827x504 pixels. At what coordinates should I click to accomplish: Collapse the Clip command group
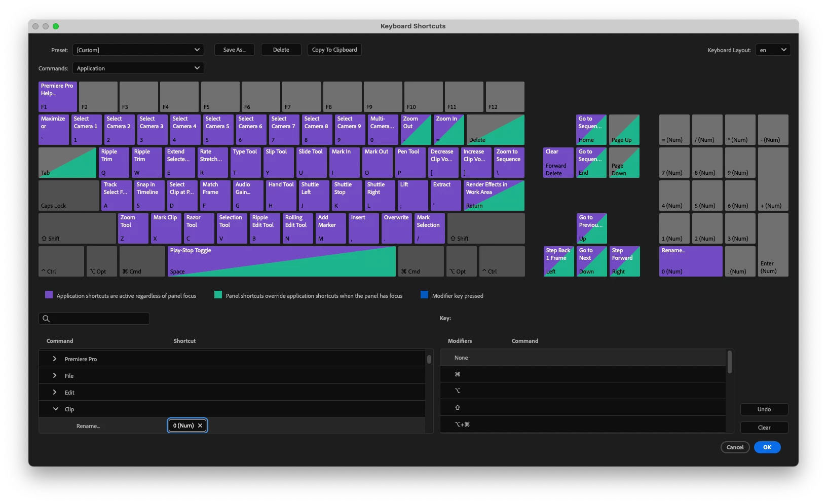(55, 409)
